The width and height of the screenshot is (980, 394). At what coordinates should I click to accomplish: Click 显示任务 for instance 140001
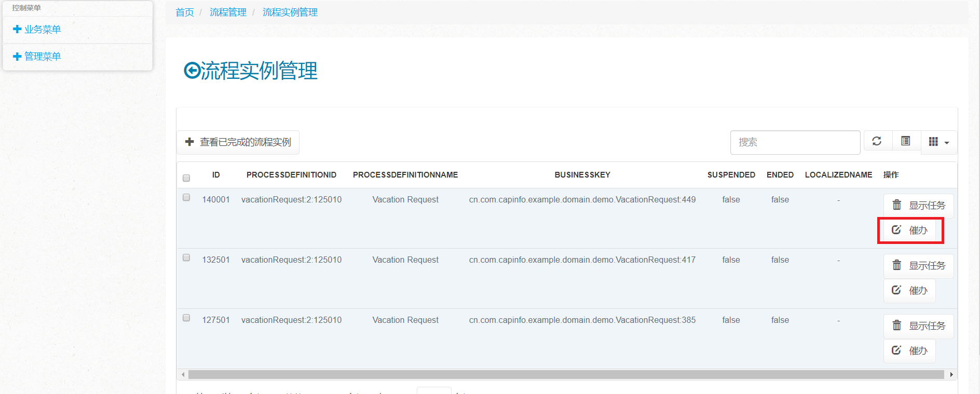918,206
